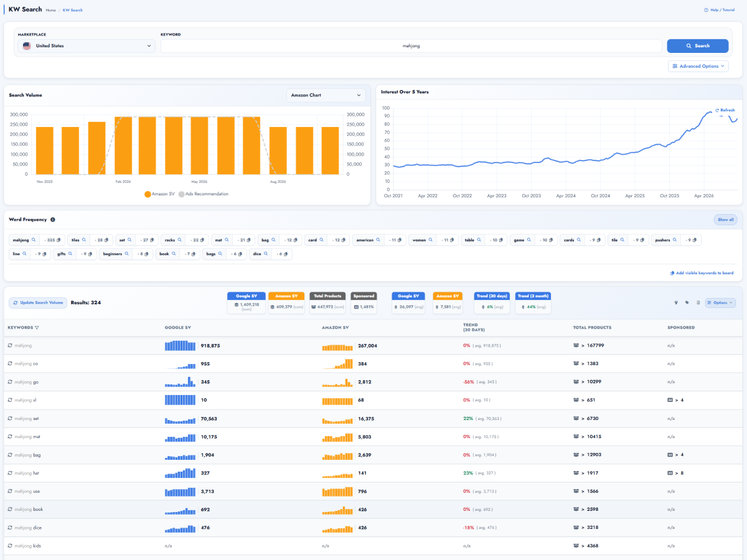Open Word Frequency info icon
Image resolution: width=747 pixels, height=560 pixels.
pos(53,220)
